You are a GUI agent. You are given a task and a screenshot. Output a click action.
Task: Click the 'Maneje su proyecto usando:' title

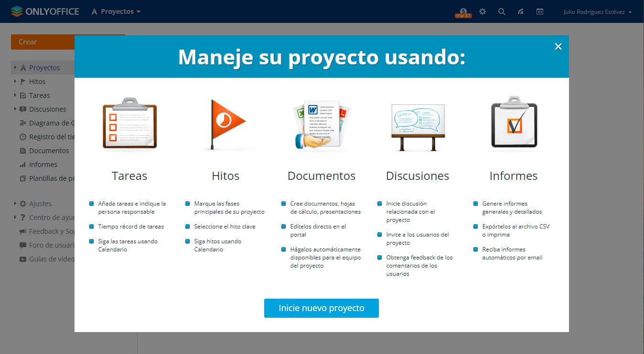(322, 57)
